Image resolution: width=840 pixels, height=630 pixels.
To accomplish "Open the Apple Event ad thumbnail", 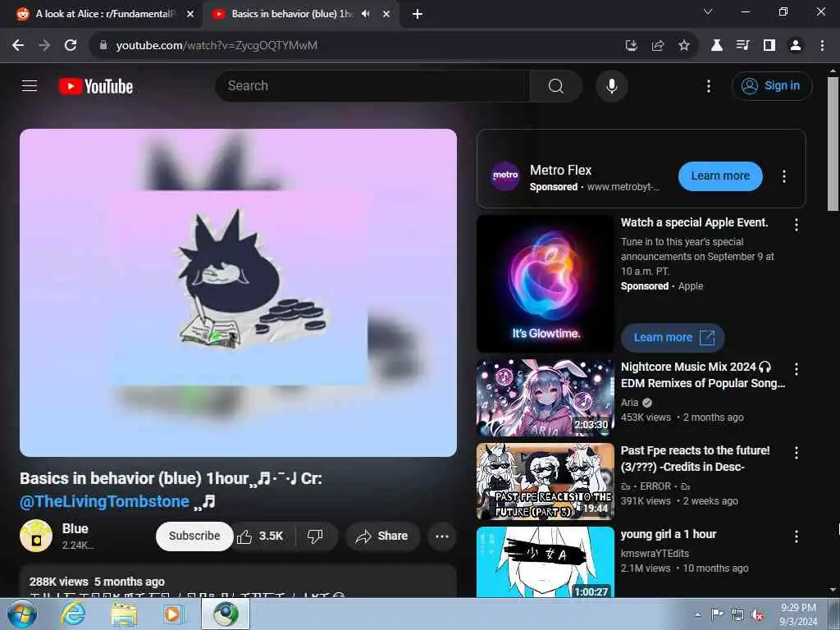I will pos(545,284).
